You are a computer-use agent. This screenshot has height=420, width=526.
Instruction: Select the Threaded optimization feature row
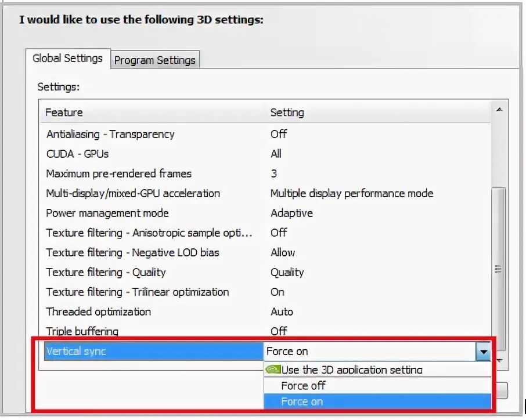(99, 312)
